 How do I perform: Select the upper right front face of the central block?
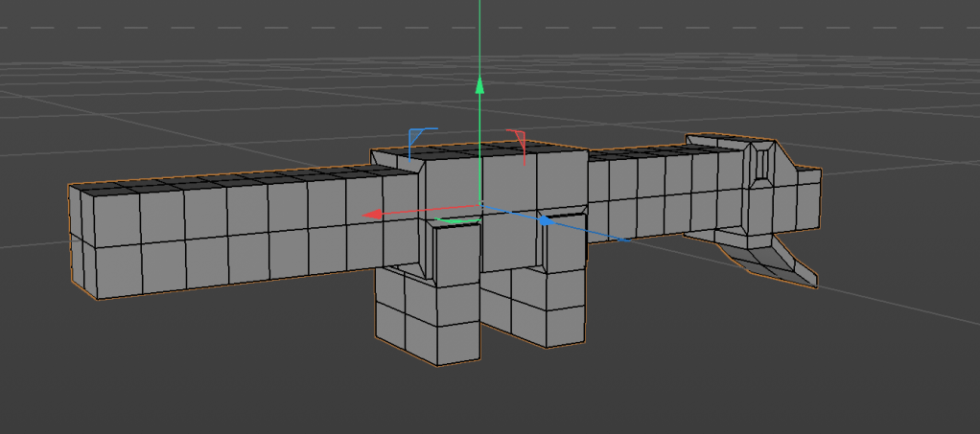coord(559,180)
